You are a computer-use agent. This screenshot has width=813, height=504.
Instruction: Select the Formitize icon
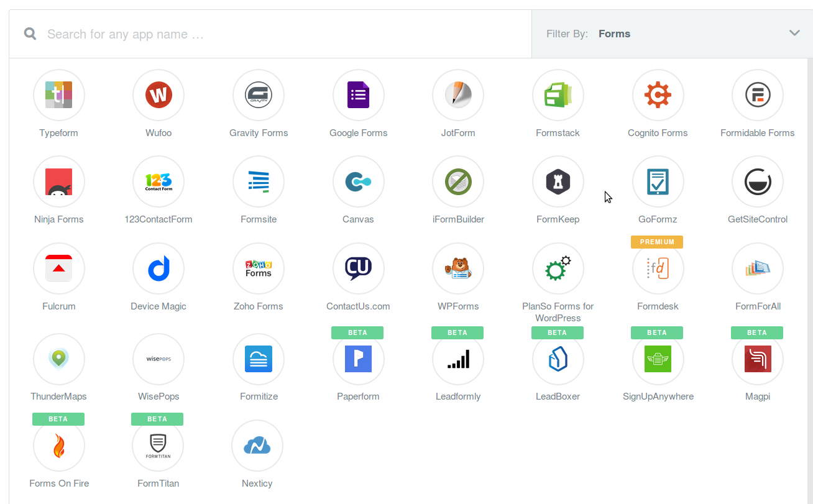[259, 359]
